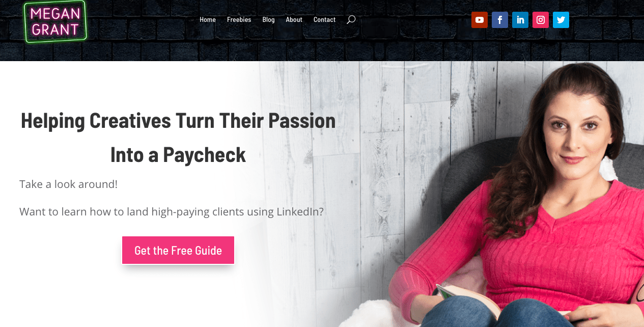Click the Megan Grant neon logo
Screen dimensions: 644x327
[x=55, y=21]
